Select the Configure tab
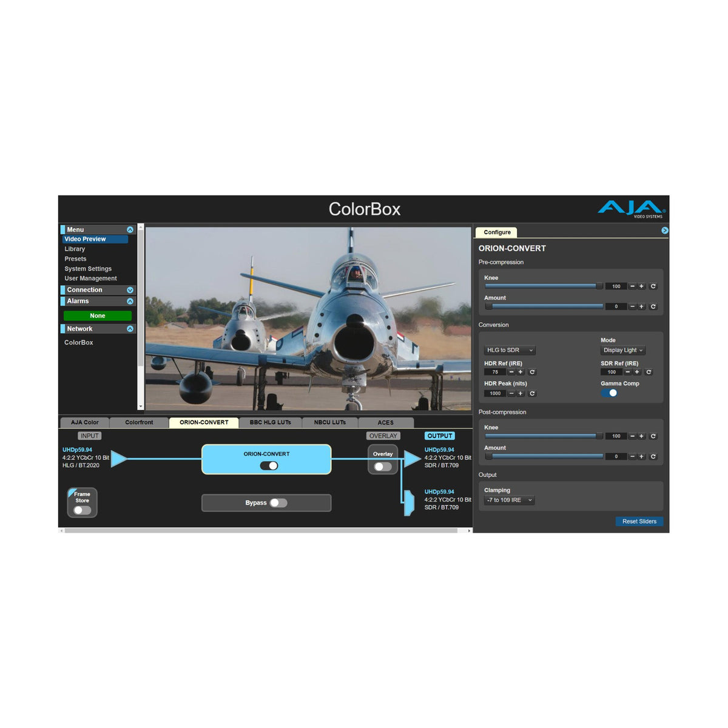 click(497, 232)
